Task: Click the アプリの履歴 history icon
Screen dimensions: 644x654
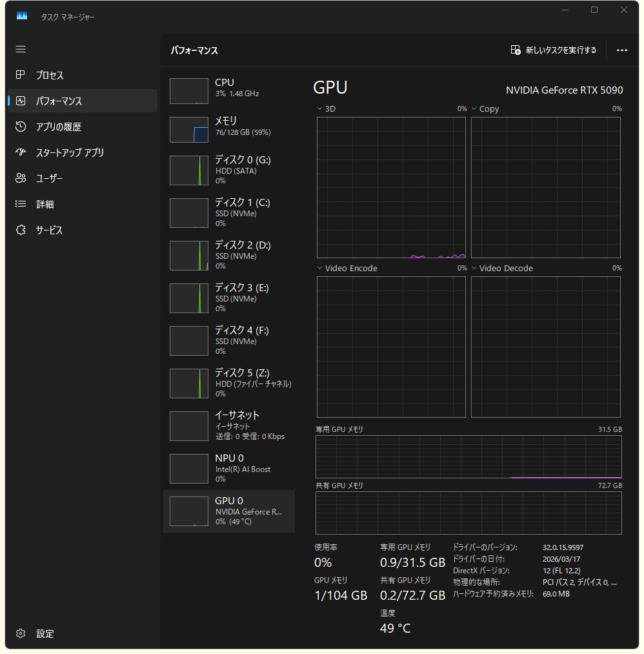Action: click(21, 127)
